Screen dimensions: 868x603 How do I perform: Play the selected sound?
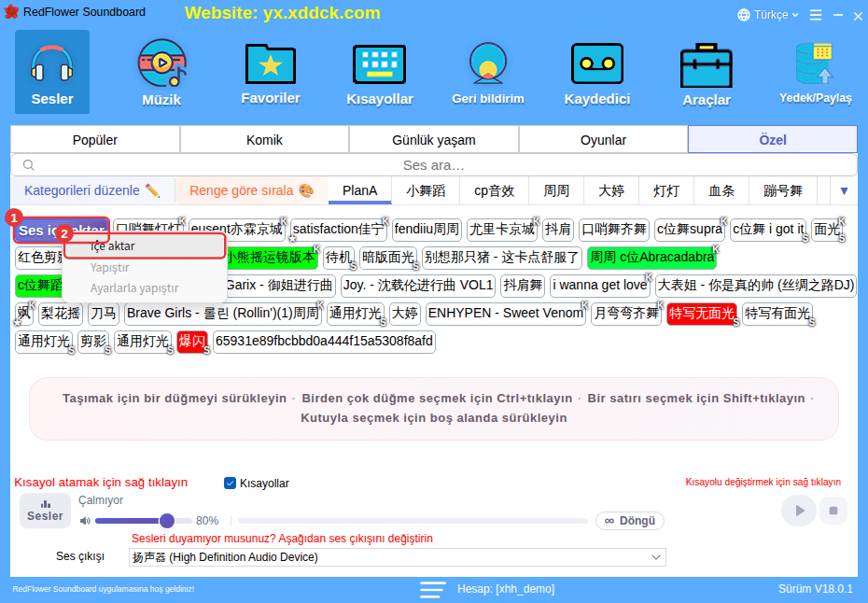pyautogui.click(x=798, y=511)
